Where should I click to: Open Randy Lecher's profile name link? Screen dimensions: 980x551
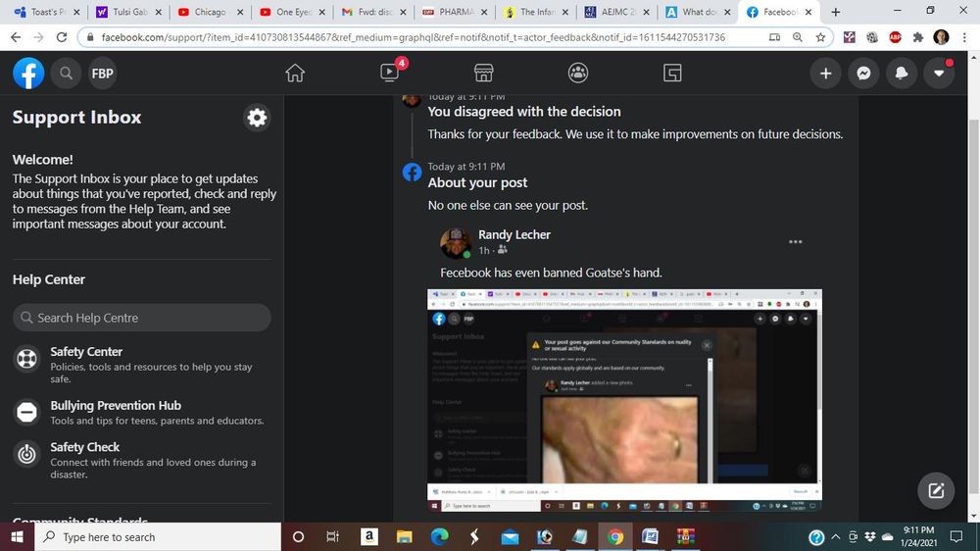514,234
